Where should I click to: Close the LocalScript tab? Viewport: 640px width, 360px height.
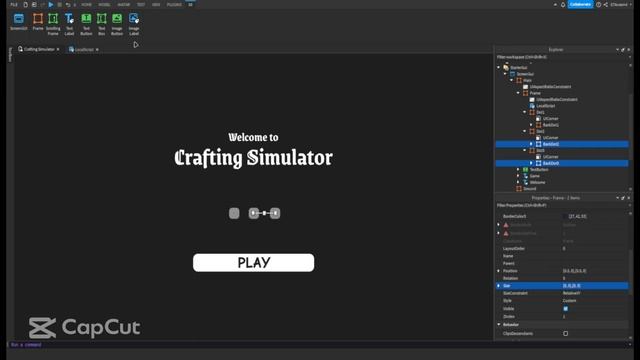click(x=97, y=49)
